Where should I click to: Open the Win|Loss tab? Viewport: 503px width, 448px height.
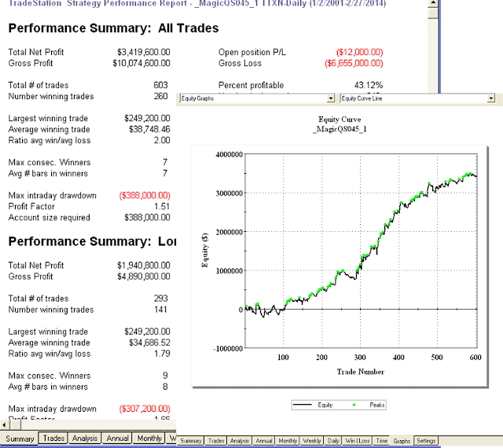(x=358, y=441)
